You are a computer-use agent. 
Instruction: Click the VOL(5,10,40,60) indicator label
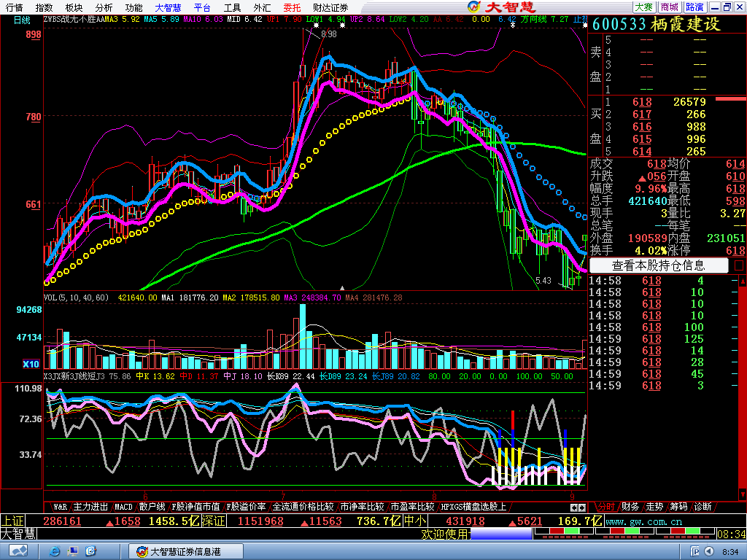76,297
